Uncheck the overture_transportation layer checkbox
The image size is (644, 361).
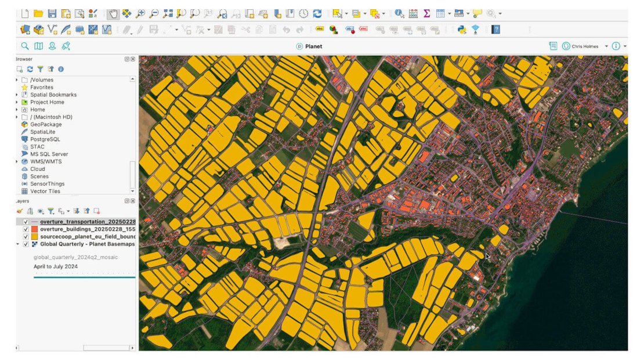pos(26,222)
